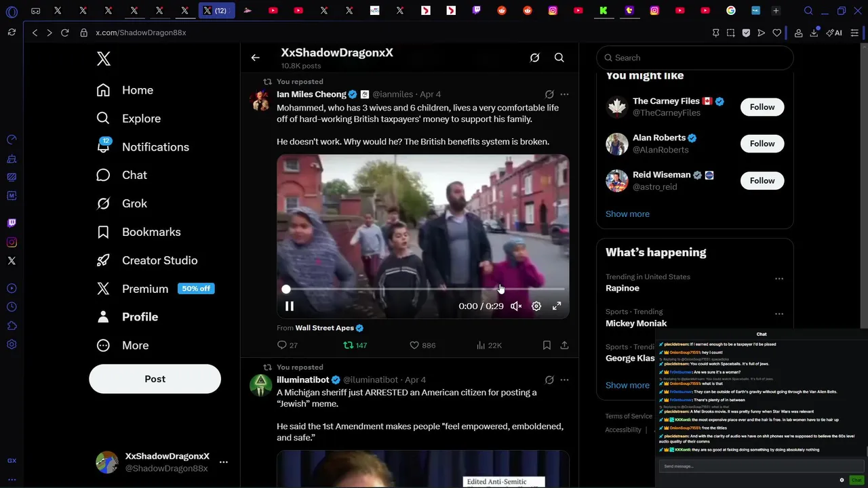Open video settings gear
Viewport: 868px width, 488px height.
[536, 306]
